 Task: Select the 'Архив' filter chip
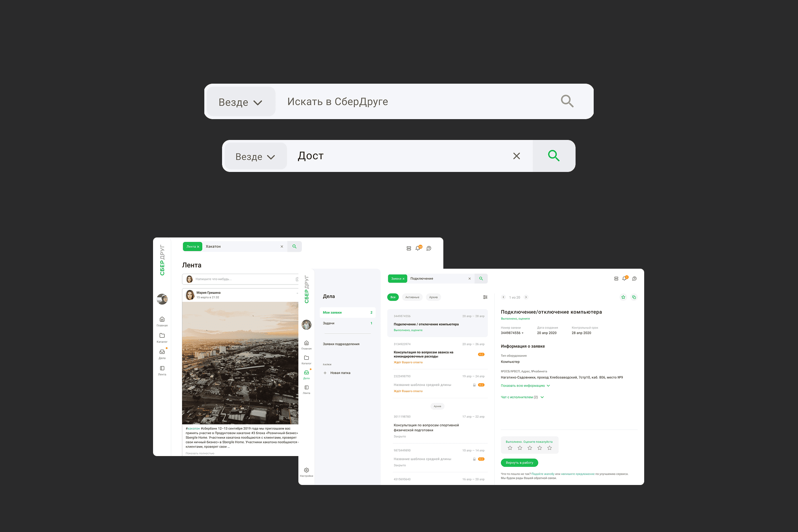tap(433, 297)
